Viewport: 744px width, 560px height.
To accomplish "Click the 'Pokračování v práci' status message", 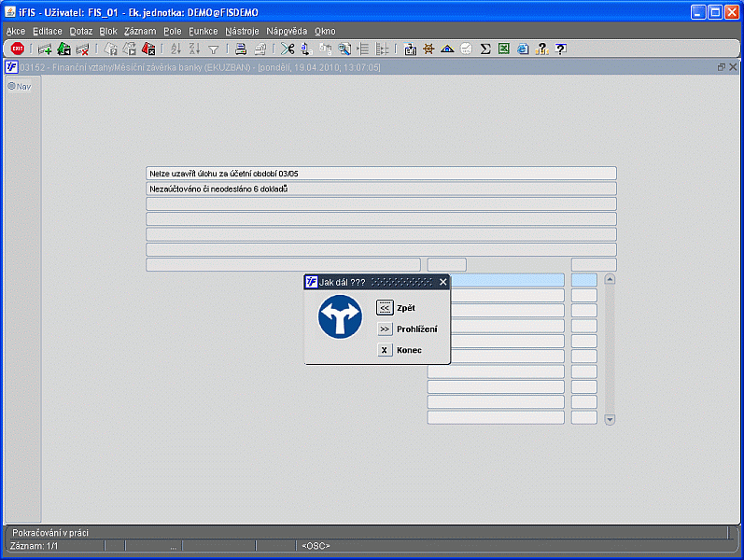I will (50, 533).
